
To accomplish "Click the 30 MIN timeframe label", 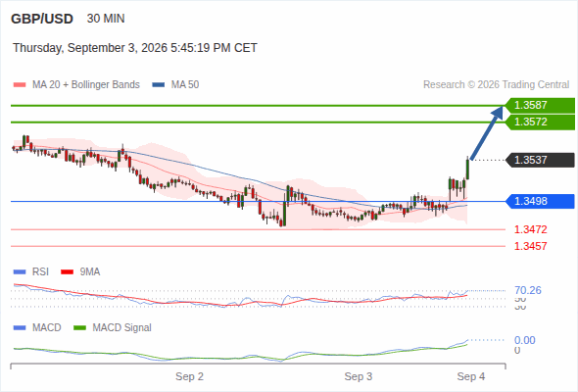I will click(106, 19).
